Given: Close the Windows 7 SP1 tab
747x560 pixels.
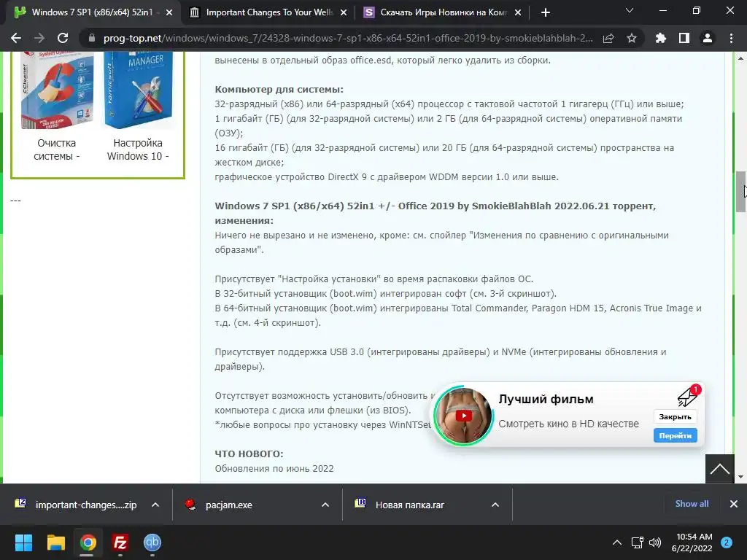Looking at the screenshot, I should (x=169, y=13).
